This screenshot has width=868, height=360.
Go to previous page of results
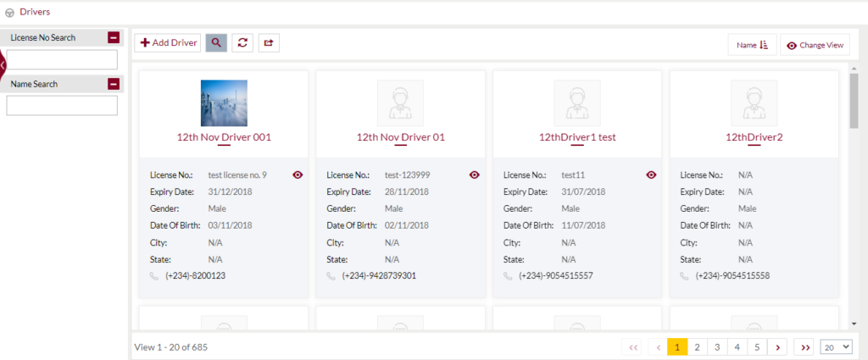658,347
